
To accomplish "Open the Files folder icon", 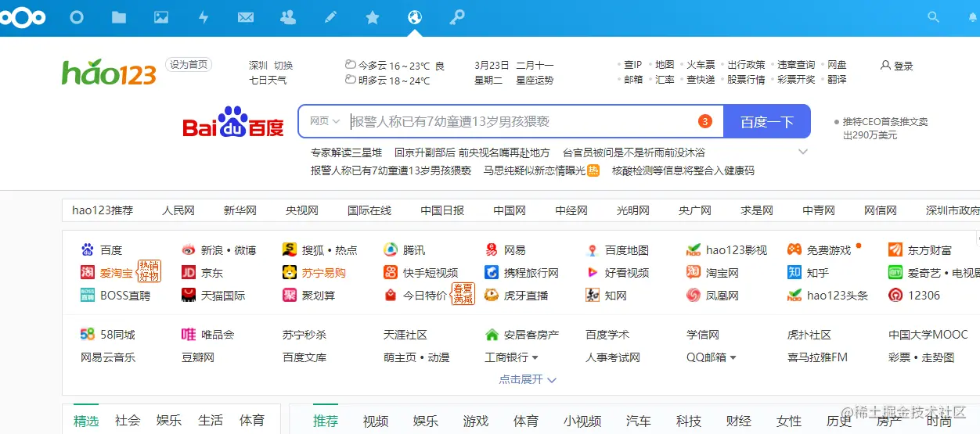I will 119,17.
